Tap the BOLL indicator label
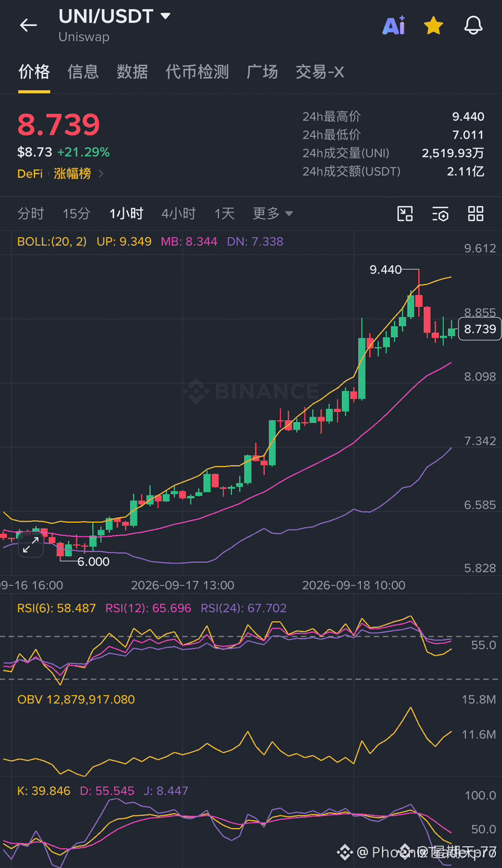 pyautogui.click(x=53, y=241)
